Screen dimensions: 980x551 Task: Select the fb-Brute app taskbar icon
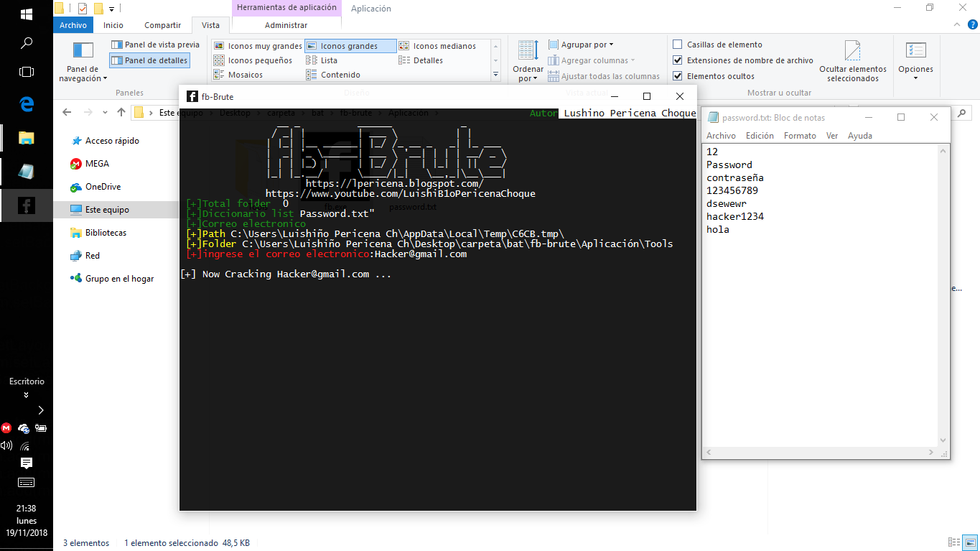(27, 206)
